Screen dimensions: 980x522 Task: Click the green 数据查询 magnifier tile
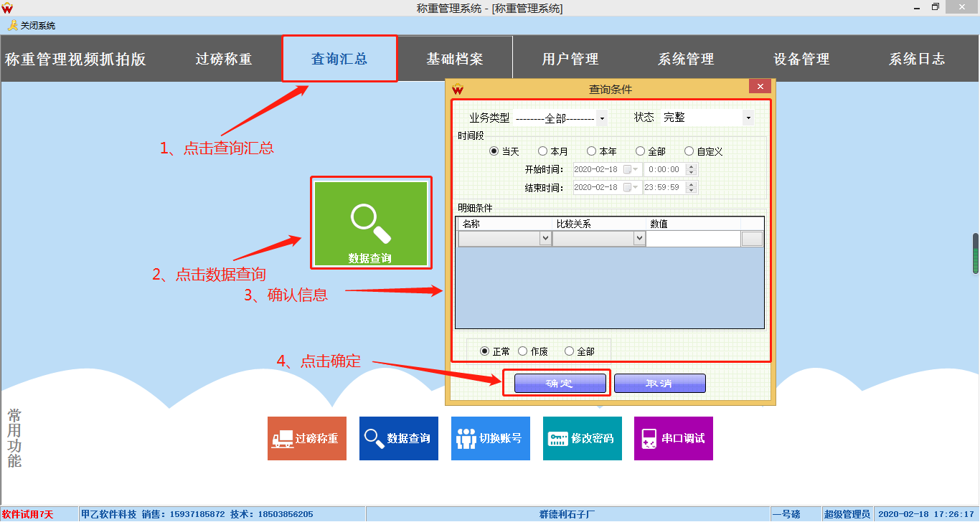point(370,223)
